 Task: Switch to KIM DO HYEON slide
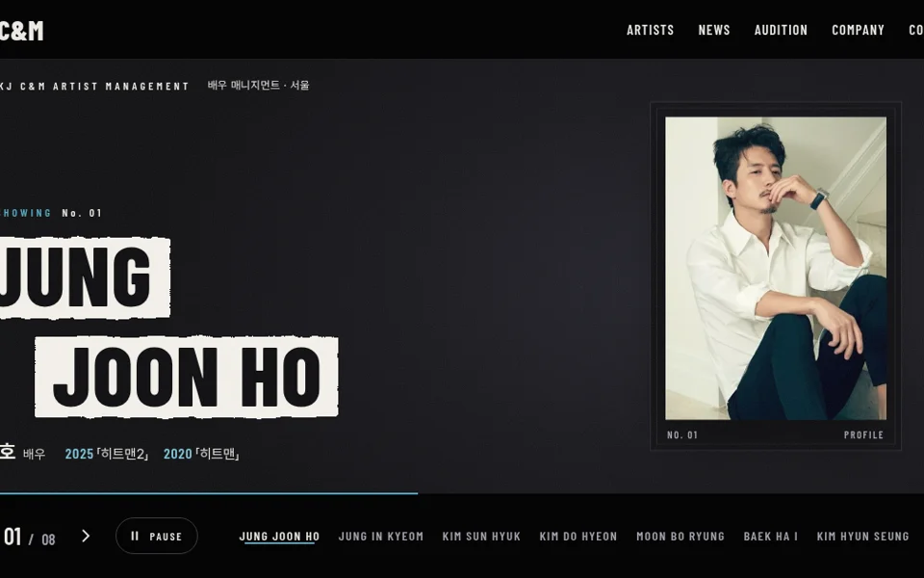pos(578,537)
